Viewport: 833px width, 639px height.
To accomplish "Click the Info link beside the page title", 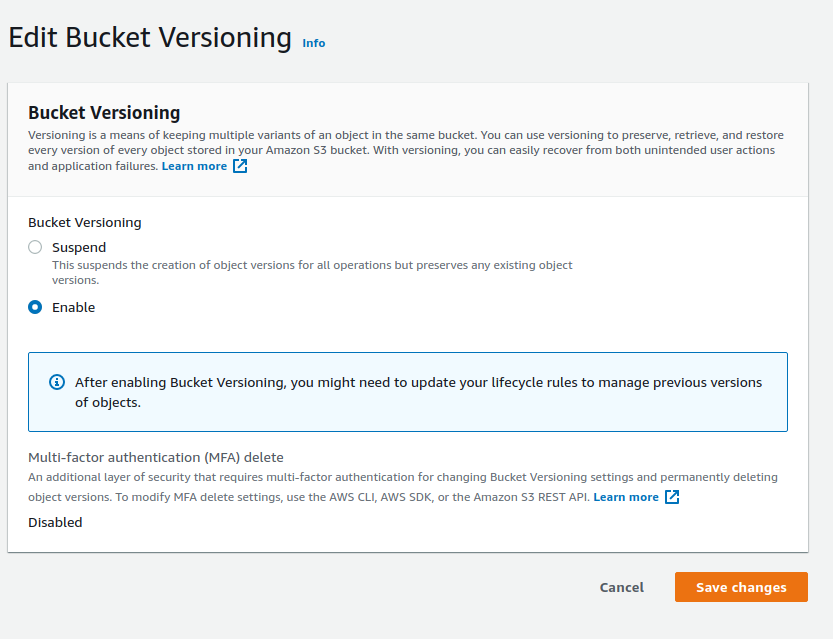I will pyautogui.click(x=313, y=43).
